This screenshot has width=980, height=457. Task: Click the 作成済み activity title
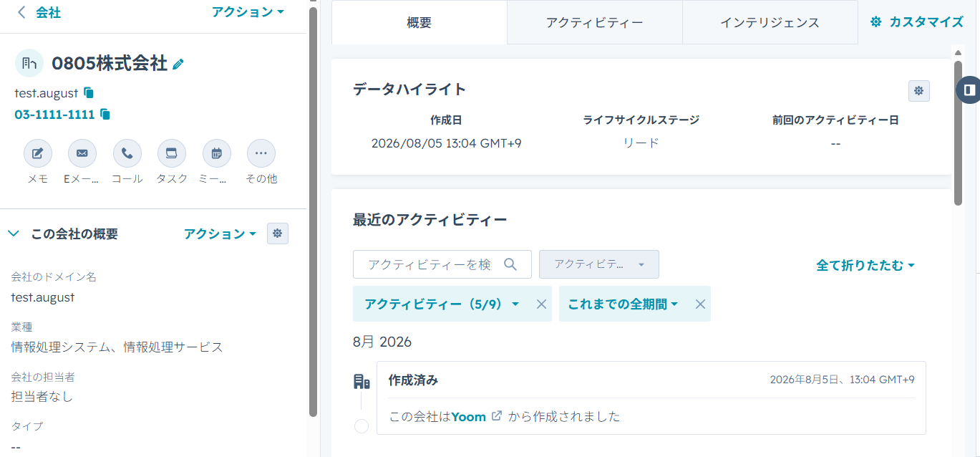pyautogui.click(x=413, y=380)
